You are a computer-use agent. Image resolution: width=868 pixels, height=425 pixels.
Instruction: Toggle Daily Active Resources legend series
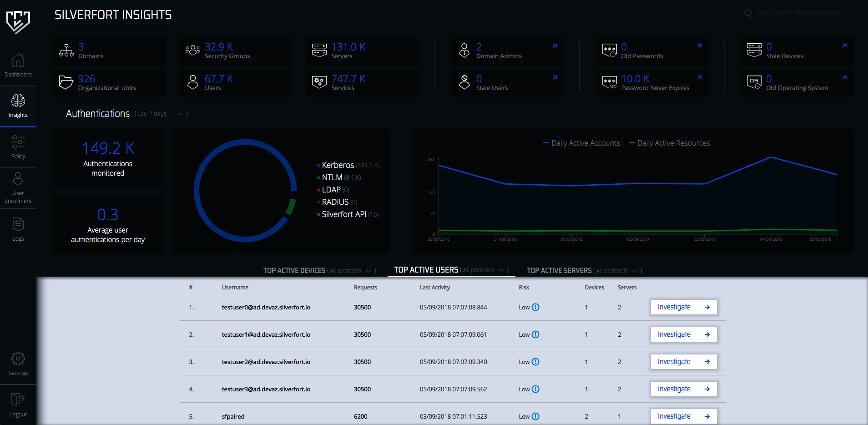[x=669, y=143]
